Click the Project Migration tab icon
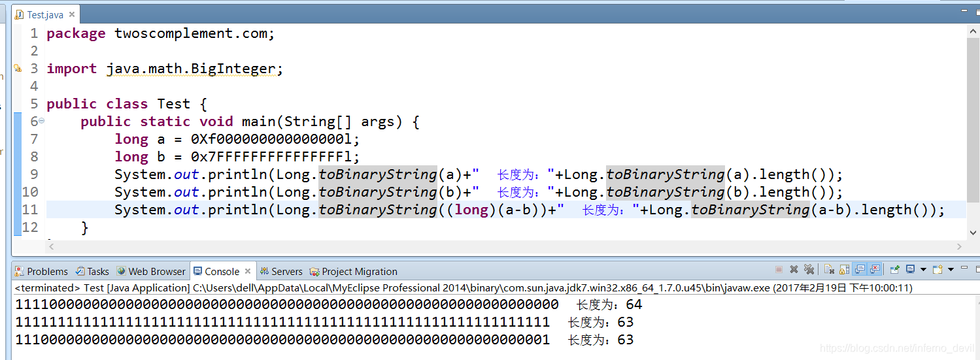The image size is (980, 360). pos(314,271)
